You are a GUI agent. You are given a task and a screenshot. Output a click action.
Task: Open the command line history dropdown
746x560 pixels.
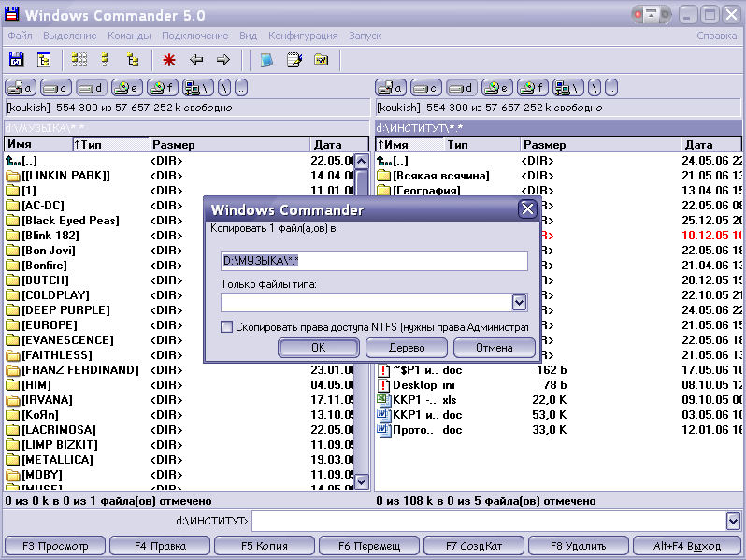pyautogui.click(x=733, y=521)
